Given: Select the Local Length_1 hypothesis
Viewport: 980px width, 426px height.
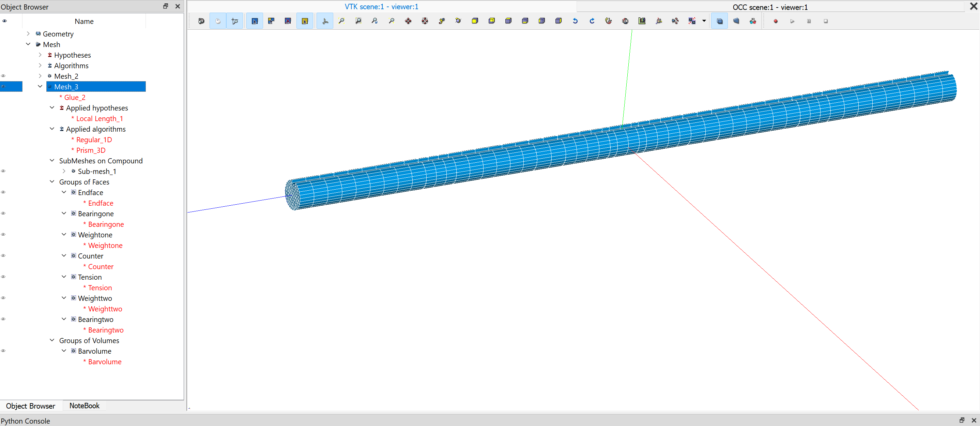Looking at the screenshot, I should pos(99,119).
